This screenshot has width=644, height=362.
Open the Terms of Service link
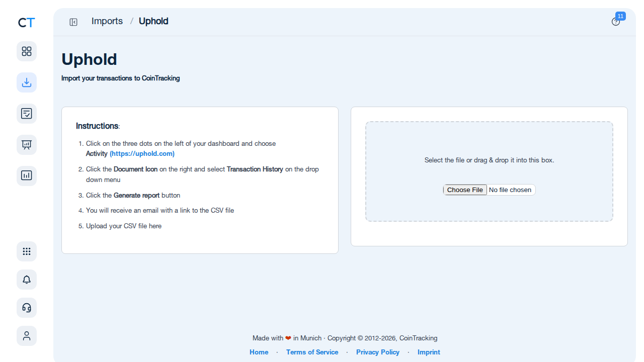coord(312,352)
